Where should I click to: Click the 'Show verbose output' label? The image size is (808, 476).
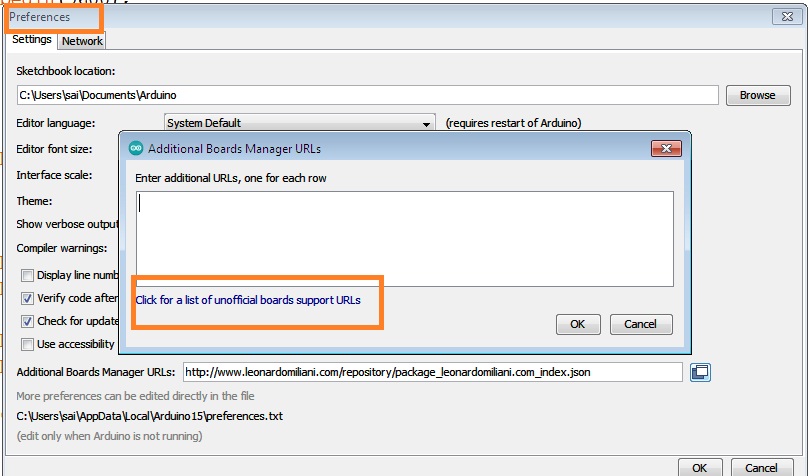pos(68,224)
